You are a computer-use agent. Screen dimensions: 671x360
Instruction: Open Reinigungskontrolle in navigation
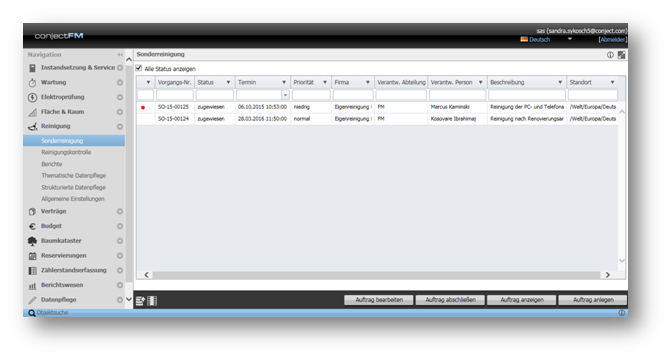tap(66, 152)
